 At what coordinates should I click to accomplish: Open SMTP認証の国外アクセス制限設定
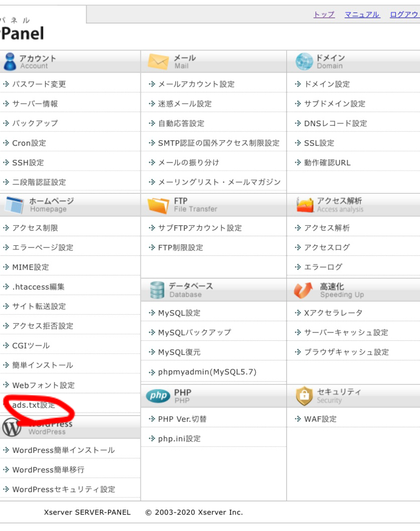click(x=219, y=143)
